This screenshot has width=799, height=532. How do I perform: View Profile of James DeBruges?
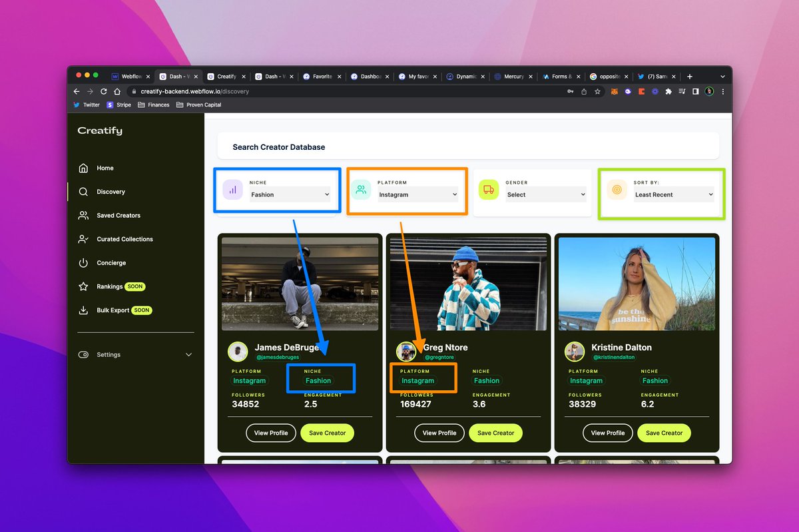click(271, 433)
